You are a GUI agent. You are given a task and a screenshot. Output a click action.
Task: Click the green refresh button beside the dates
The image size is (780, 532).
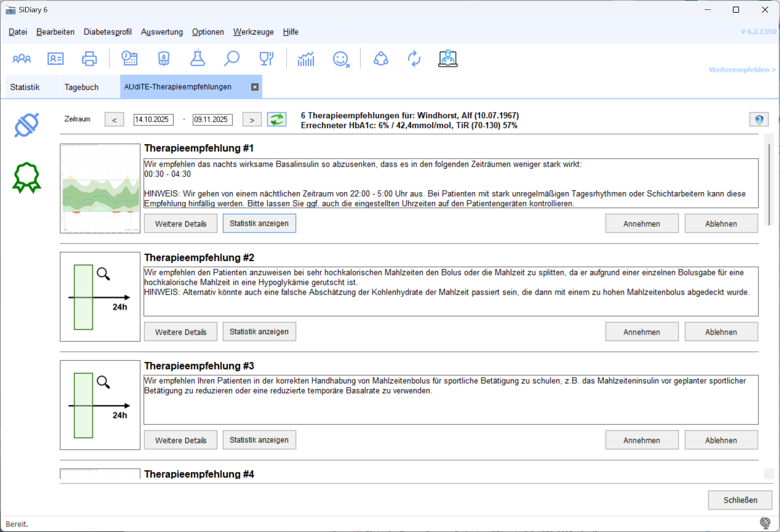(x=277, y=119)
